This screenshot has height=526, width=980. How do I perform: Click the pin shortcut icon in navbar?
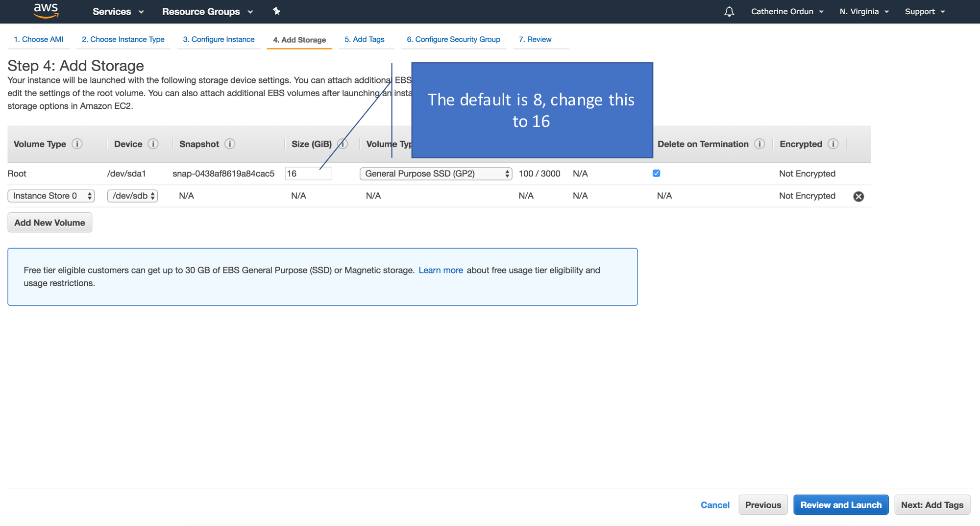276,11
